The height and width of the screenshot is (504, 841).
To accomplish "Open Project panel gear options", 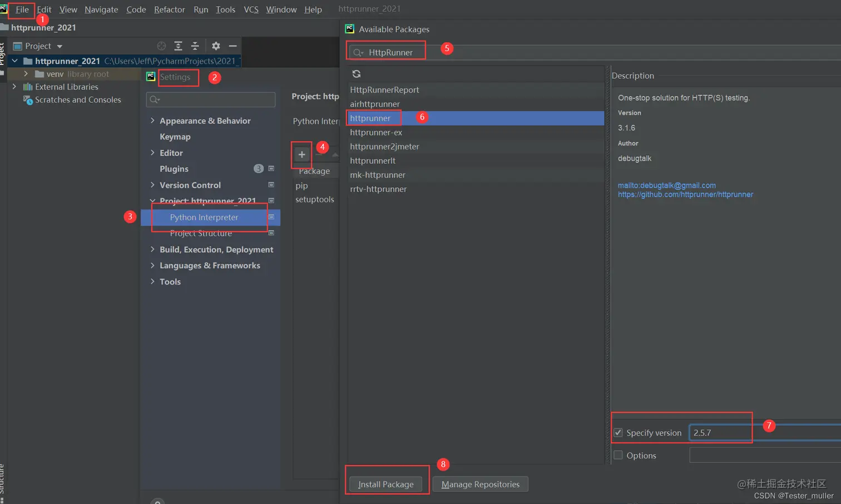I will click(x=216, y=46).
